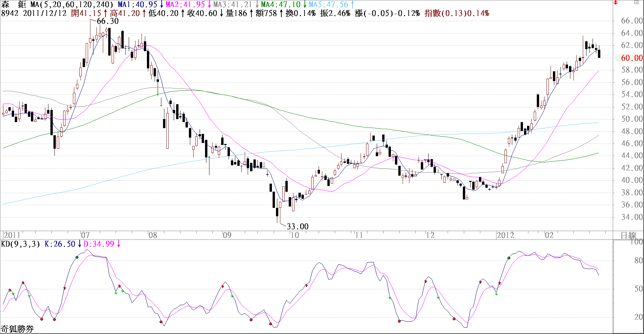Open the KD(9,3,3) indicator settings
Screen dimensions: 644x334
click(x=21, y=244)
